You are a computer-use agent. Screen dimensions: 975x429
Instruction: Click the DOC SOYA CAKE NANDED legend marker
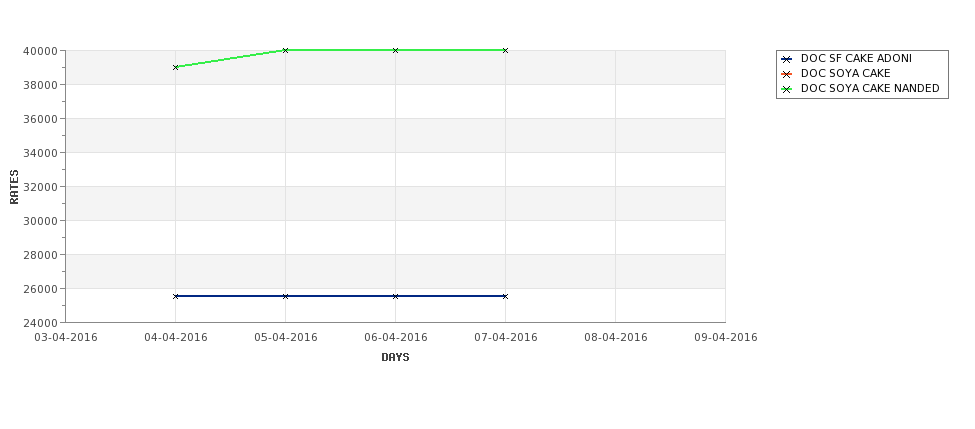click(x=787, y=89)
